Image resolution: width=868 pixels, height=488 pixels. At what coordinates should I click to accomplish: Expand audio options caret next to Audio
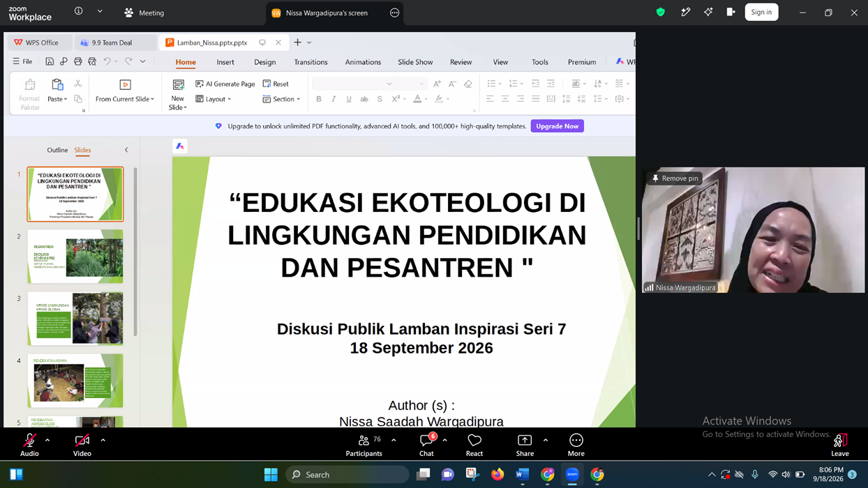click(47, 440)
